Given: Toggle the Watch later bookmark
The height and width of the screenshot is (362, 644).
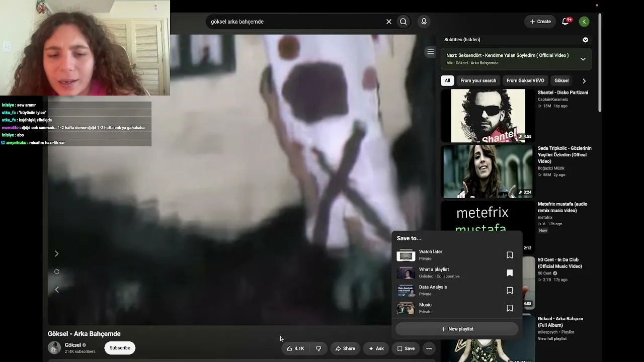Looking at the screenshot, I should [x=510, y=255].
